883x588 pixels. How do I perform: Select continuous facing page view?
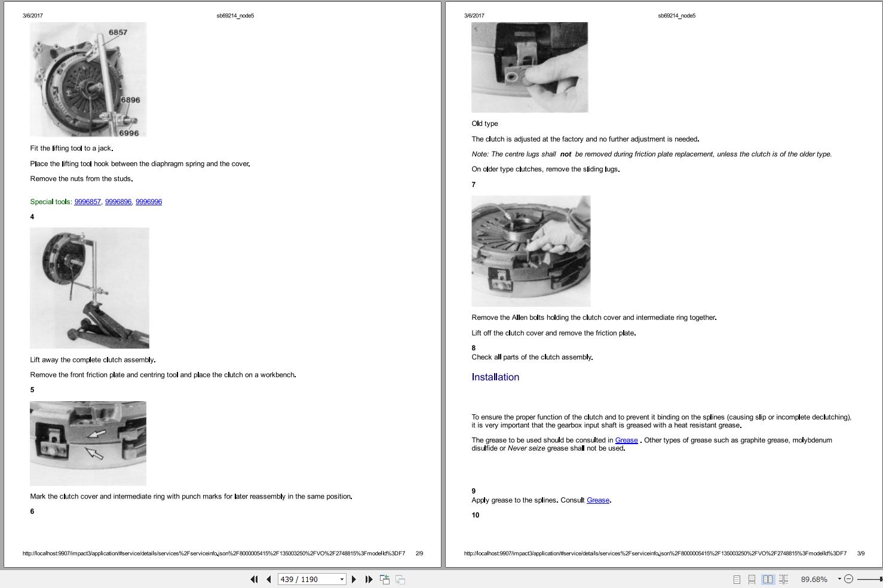[x=783, y=579]
